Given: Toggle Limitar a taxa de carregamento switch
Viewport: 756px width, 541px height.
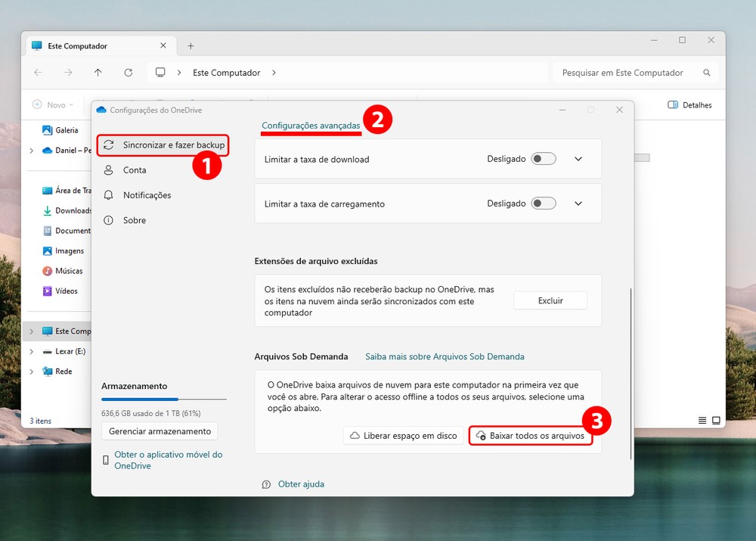Looking at the screenshot, I should [543, 204].
